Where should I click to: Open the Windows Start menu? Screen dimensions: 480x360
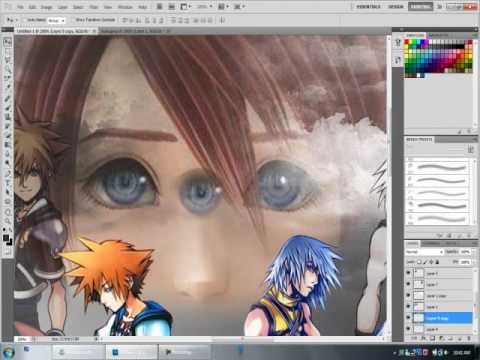(x=8, y=352)
